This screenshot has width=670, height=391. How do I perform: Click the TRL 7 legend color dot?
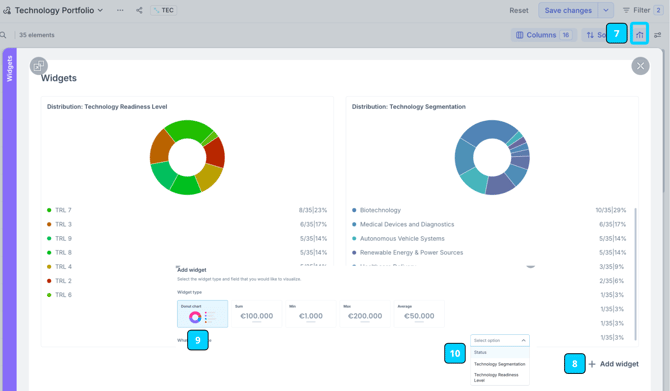pos(49,210)
